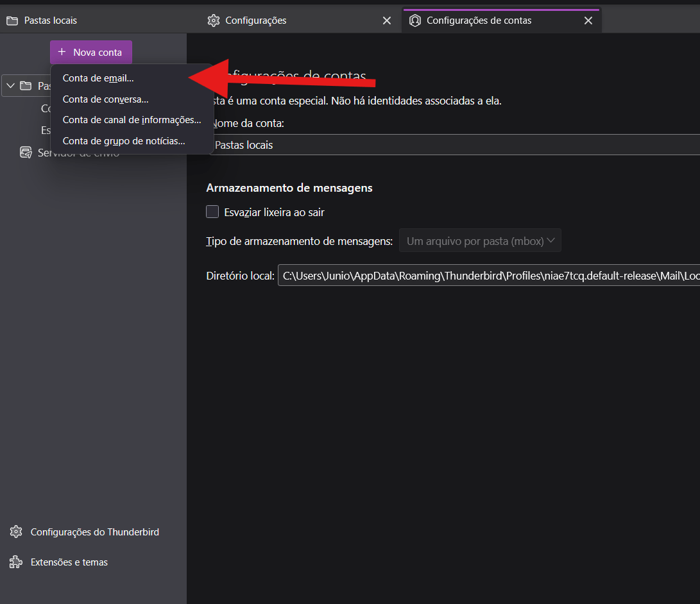Screen dimensions: 700x604
Task: Click the gear icon on Configurações tab
Action: [214, 21]
